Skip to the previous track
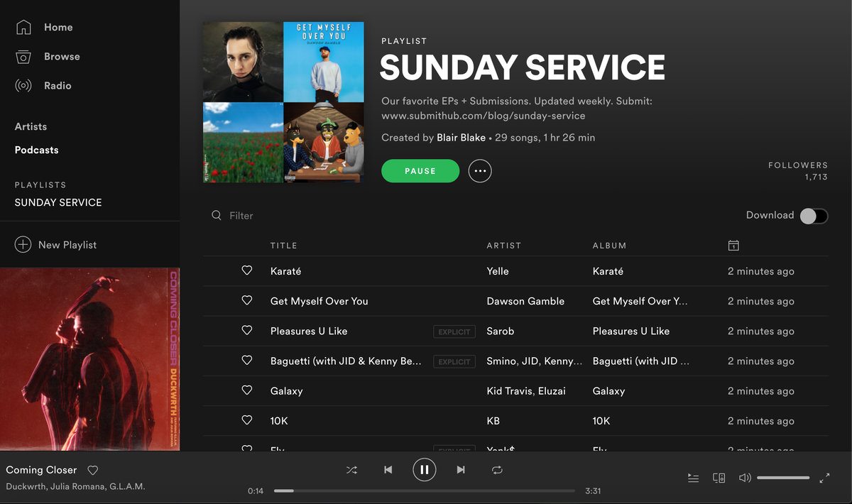The image size is (852, 504). (x=388, y=470)
